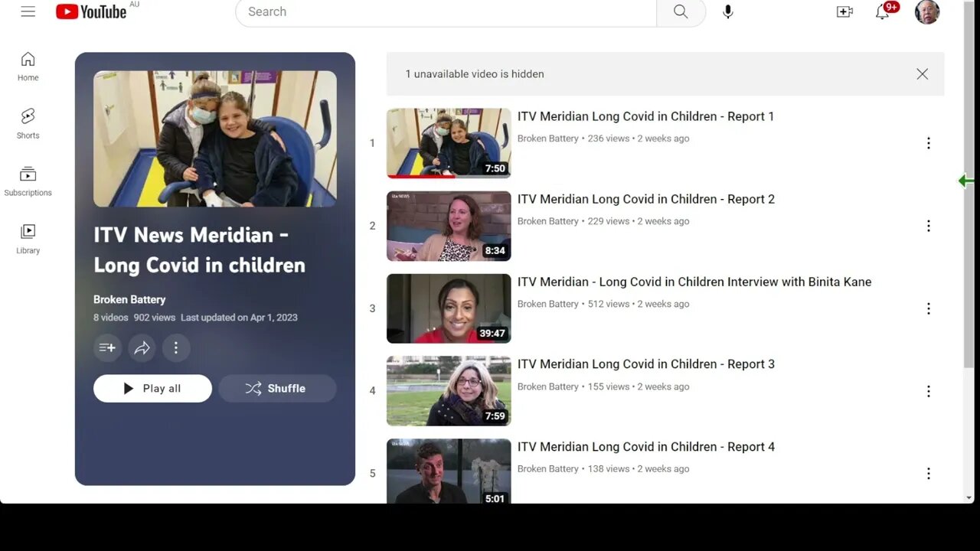Image resolution: width=980 pixels, height=551 pixels.
Task: Click Broken Battery under Report 3
Action: tap(548, 386)
